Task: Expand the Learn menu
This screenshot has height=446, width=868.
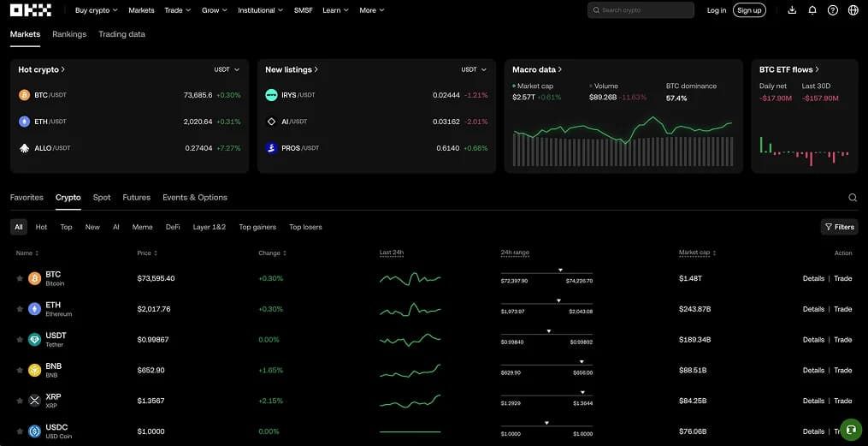Action: point(335,10)
